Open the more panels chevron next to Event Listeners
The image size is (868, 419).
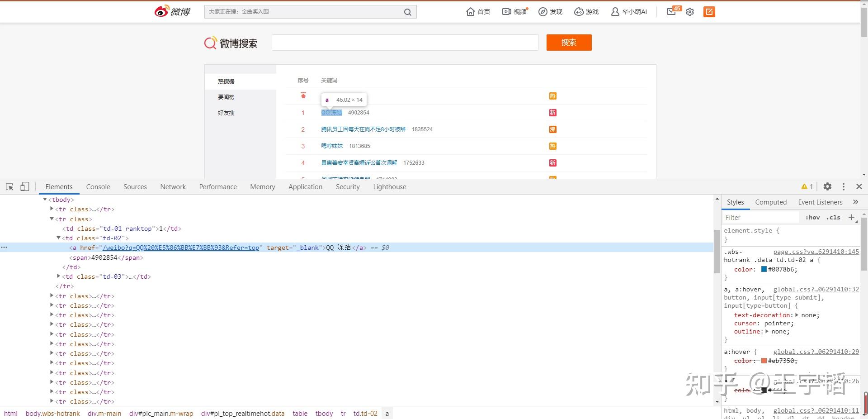[855, 202]
